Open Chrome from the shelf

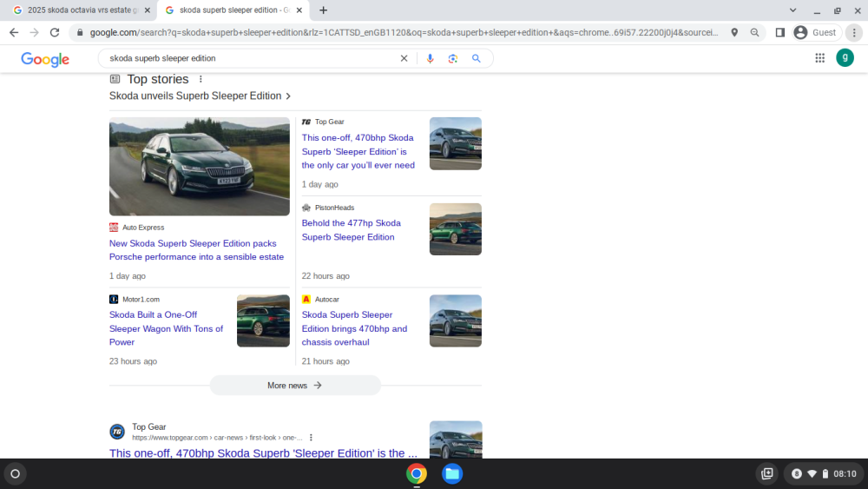coord(417,474)
